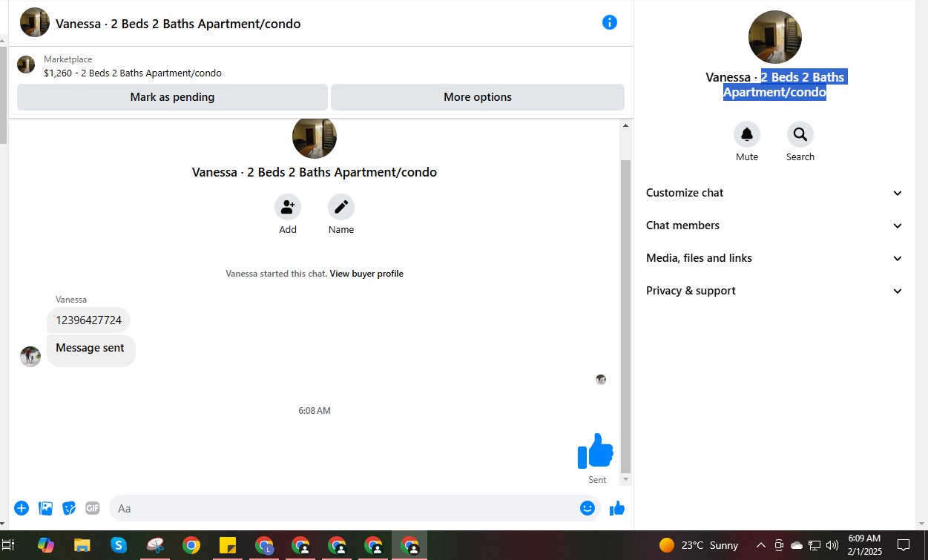This screenshot has width=928, height=560.
Task: Click the header listing thumbnail beside chat title
Action: [x=35, y=22]
